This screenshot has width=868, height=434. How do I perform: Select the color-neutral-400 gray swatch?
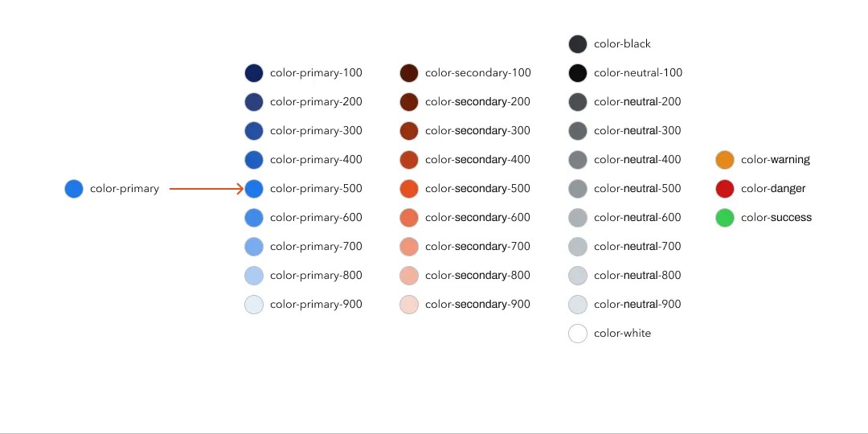coord(578,160)
